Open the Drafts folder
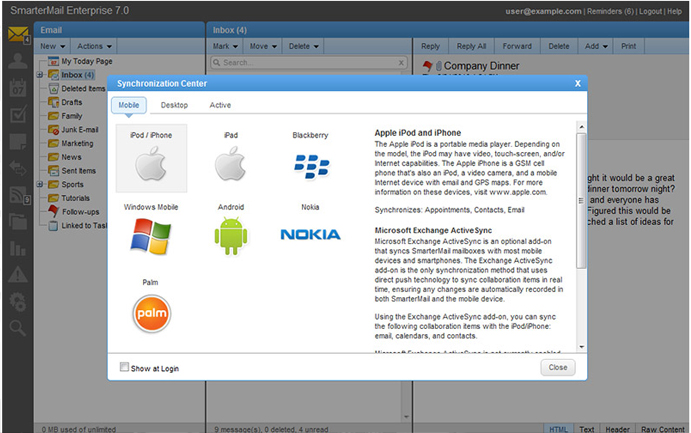 [72, 102]
